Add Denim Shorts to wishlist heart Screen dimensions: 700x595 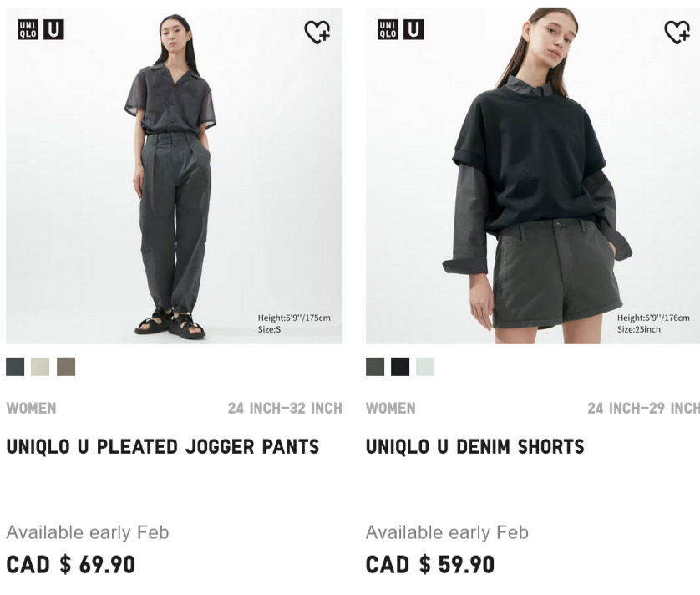[x=677, y=32]
